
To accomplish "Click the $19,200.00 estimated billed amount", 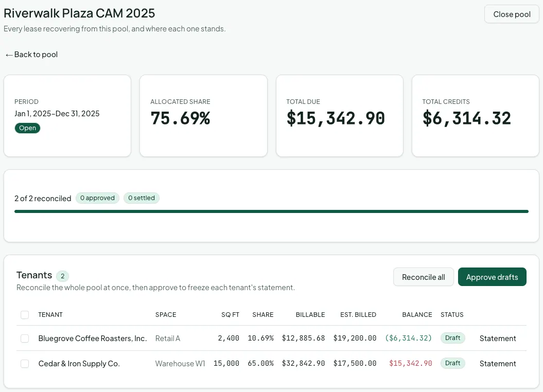I will (355, 338).
